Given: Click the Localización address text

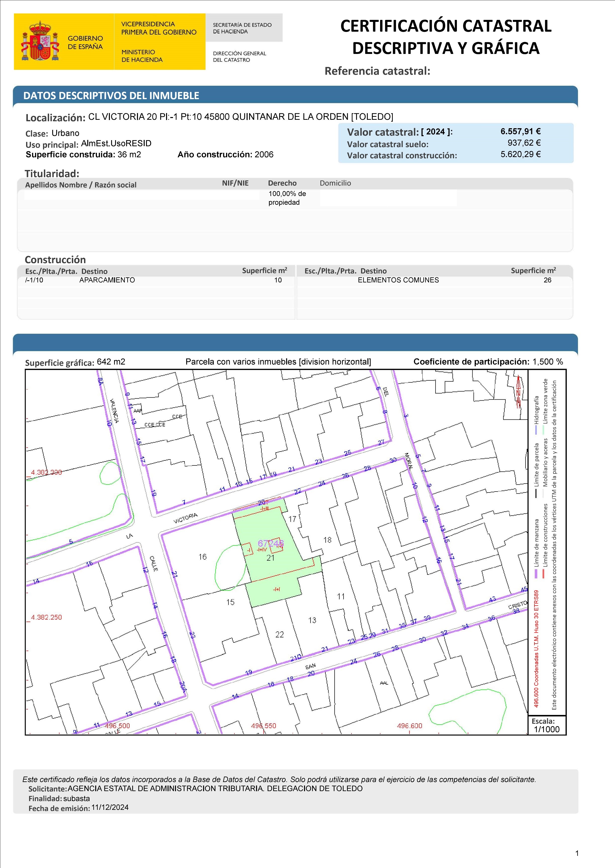Looking at the screenshot, I should click(x=240, y=117).
